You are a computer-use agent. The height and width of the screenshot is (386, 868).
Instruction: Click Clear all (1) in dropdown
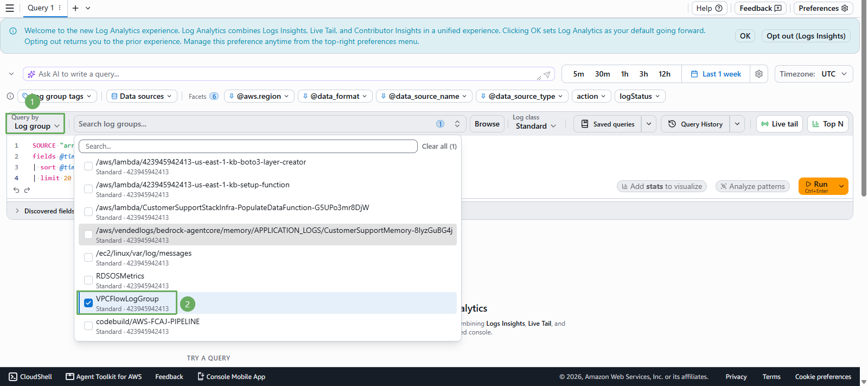pos(439,147)
